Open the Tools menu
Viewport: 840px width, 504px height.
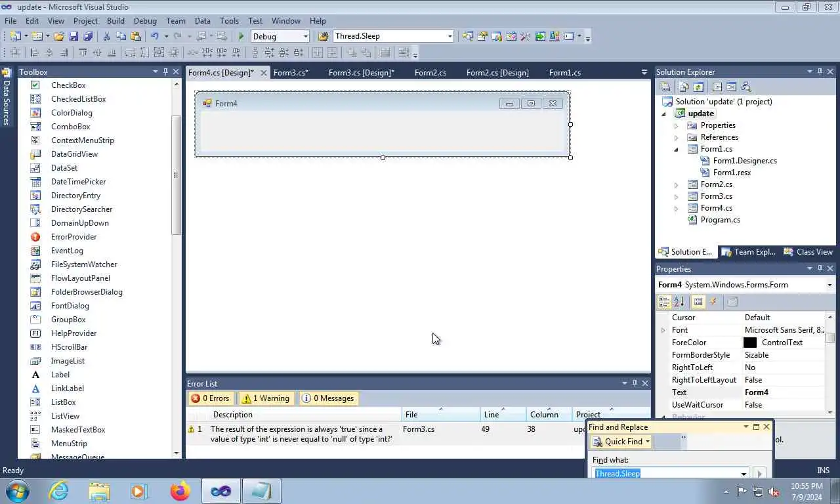(229, 21)
